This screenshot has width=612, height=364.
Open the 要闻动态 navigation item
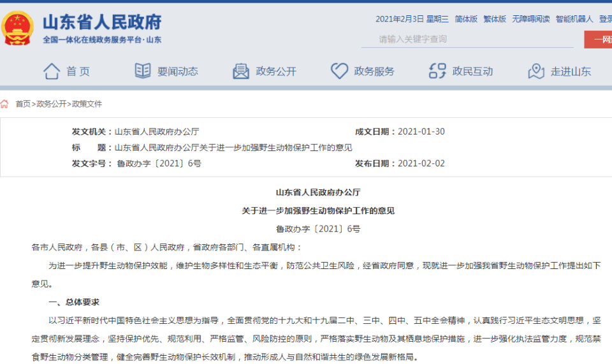[x=178, y=71]
